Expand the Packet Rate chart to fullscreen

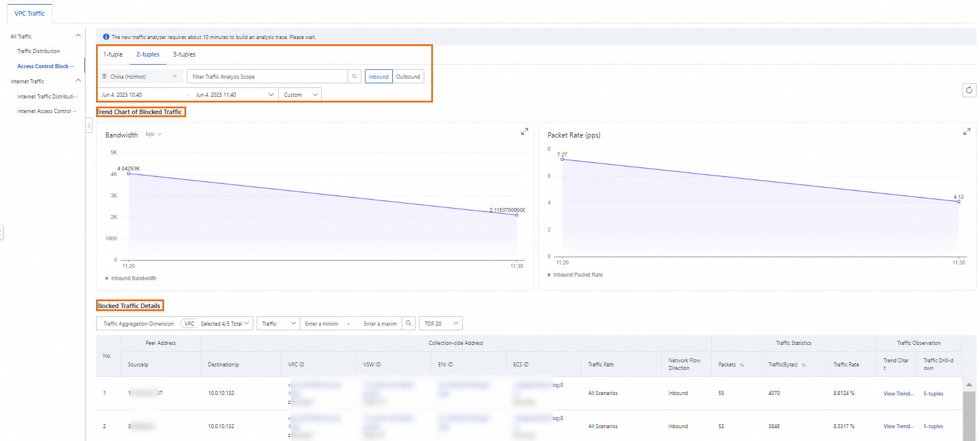pos(967,132)
